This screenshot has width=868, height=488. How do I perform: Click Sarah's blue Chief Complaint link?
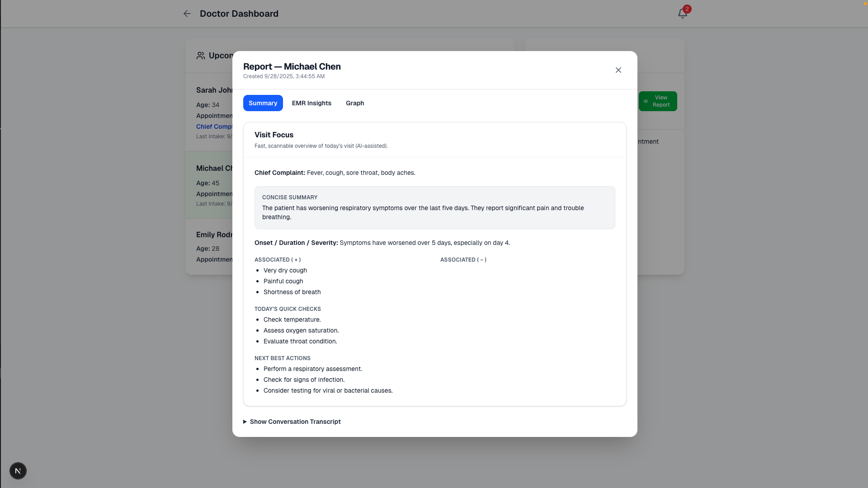pos(214,127)
